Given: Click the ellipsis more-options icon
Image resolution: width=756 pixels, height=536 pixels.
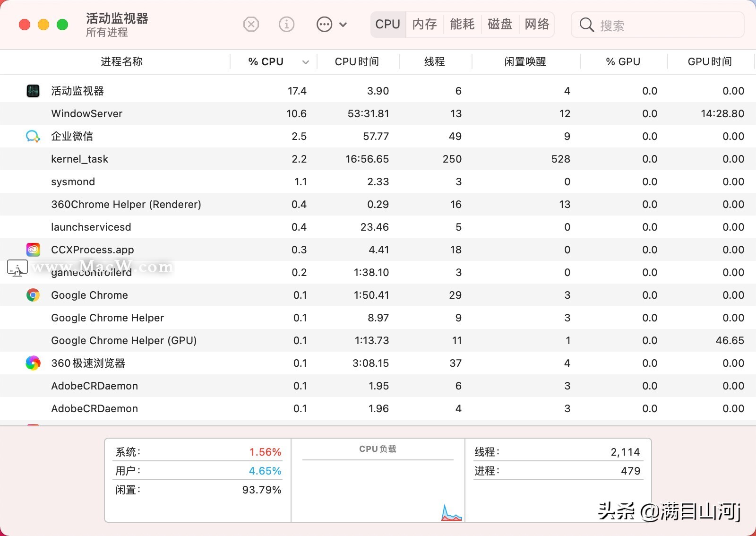Looking at the screenshot, I should tap(324, 24).
